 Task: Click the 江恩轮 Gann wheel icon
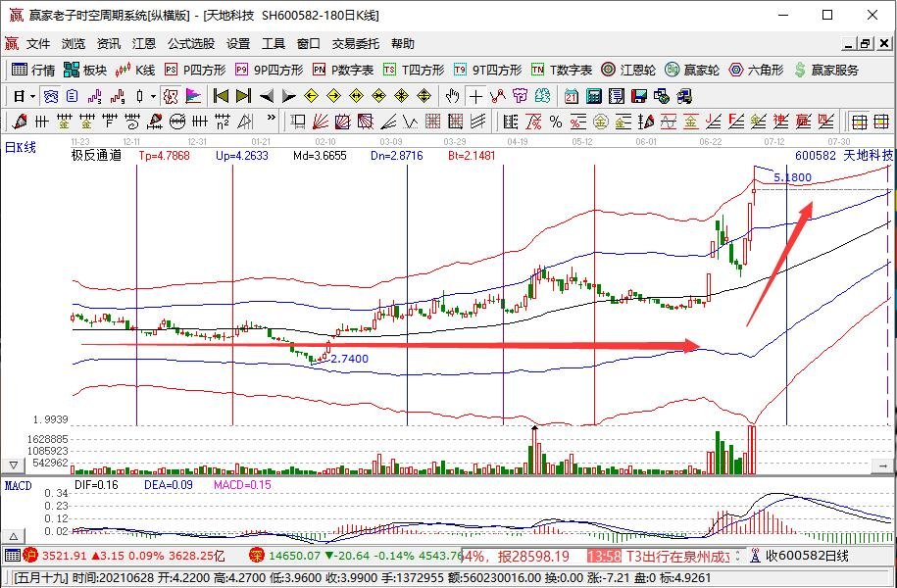(628, 70)
